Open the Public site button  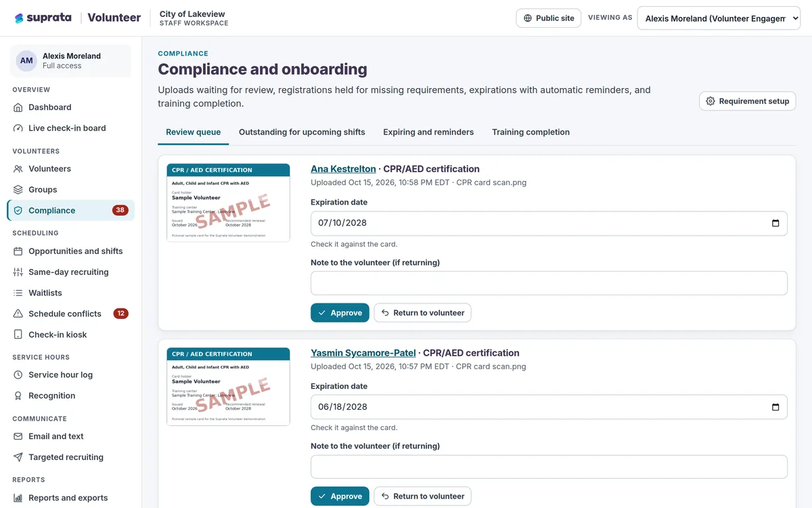[x=549, y=18]
